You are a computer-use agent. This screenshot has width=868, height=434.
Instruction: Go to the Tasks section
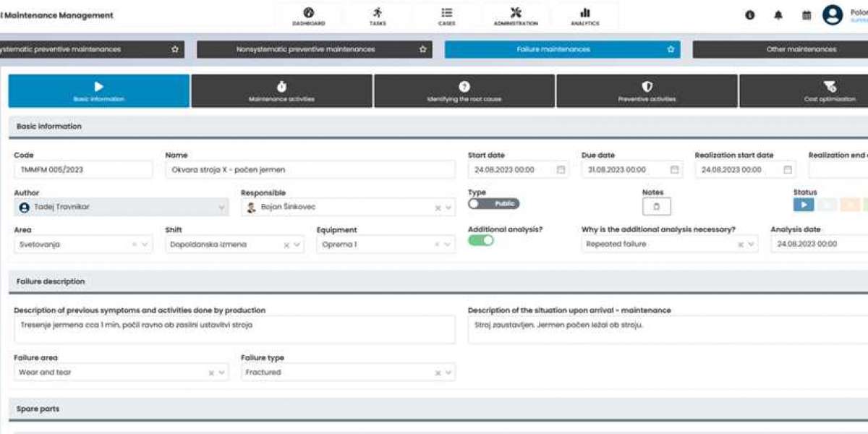(378, 16)
